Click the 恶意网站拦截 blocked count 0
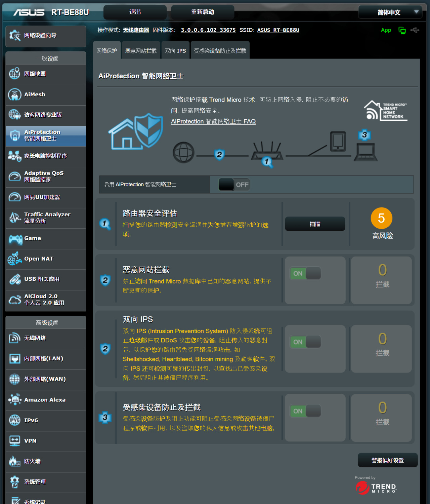The image size is (430, 504). pyautogui.click(x=382, y=270)
